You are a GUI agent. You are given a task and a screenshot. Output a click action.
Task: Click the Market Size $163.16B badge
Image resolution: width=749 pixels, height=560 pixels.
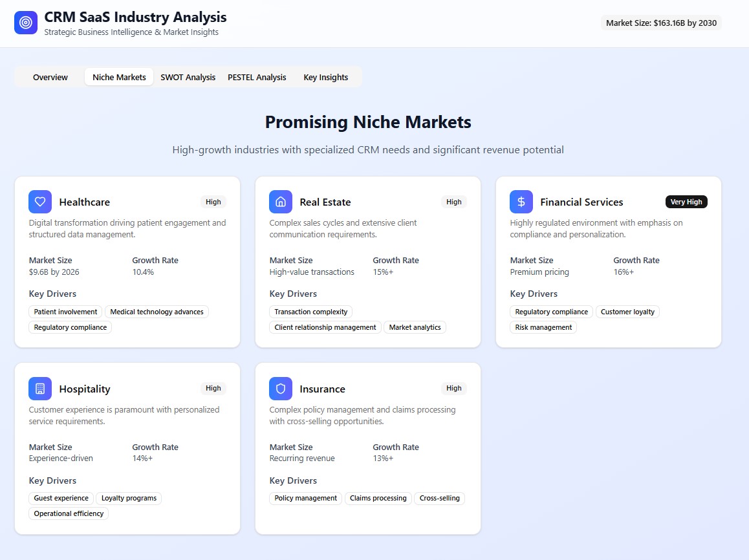click(661, 23)
